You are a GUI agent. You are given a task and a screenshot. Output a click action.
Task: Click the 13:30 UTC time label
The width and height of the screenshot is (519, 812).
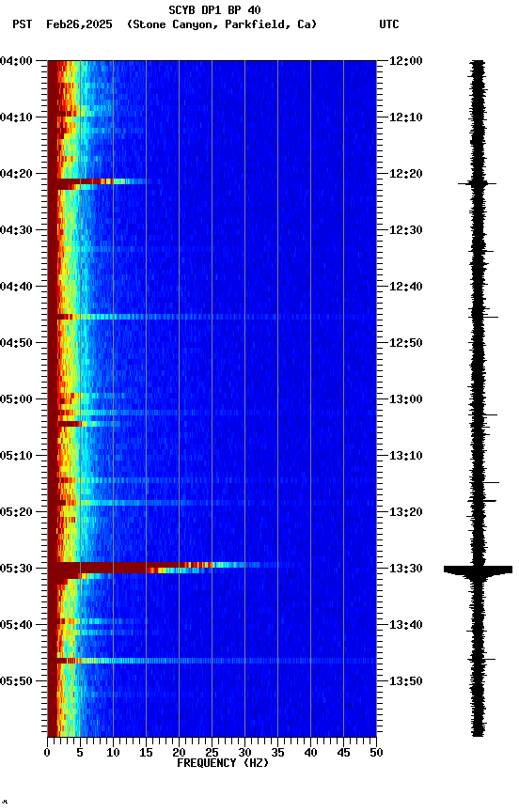406,570
